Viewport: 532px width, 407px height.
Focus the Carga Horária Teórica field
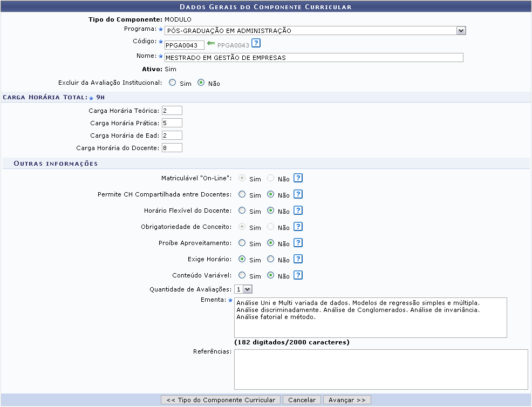tap(172, 110)
